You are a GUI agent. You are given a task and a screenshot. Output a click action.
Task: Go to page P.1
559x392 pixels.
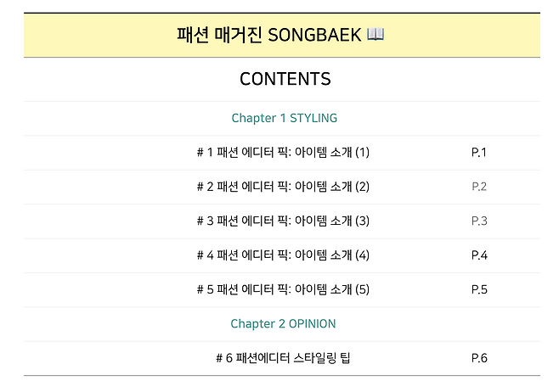(x=479, y=153)
